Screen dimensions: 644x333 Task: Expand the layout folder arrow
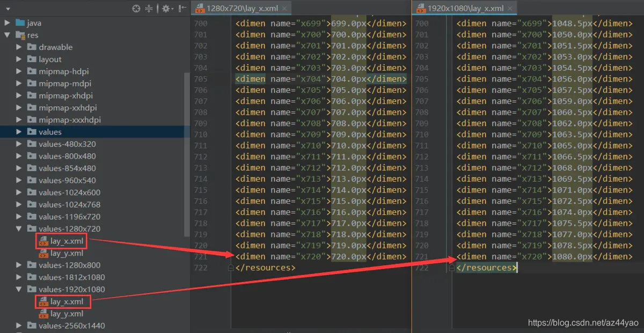click(x=19, y=60)
